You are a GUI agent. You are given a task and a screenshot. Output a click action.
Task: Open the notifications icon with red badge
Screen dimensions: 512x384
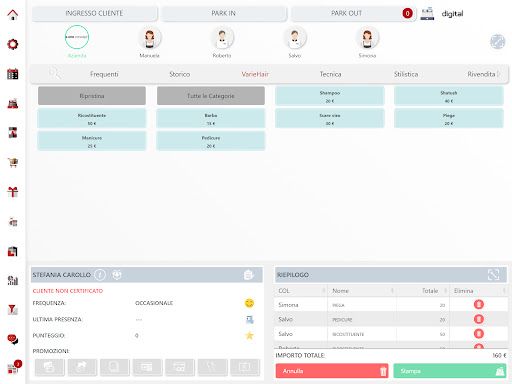pos(14,367)
